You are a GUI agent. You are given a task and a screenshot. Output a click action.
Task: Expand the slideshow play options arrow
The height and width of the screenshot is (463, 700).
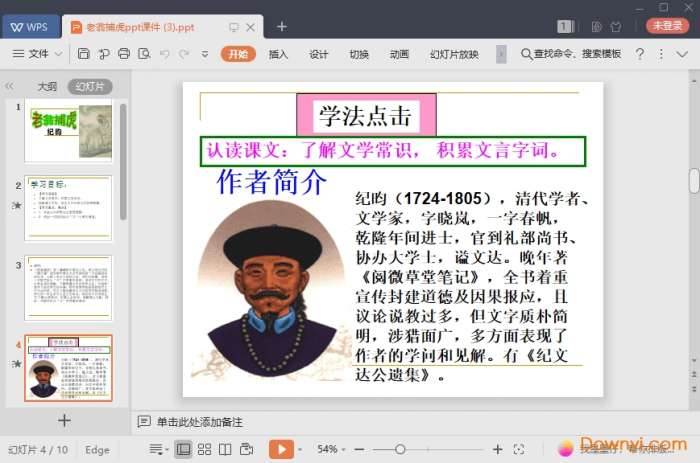click(300, 449)
